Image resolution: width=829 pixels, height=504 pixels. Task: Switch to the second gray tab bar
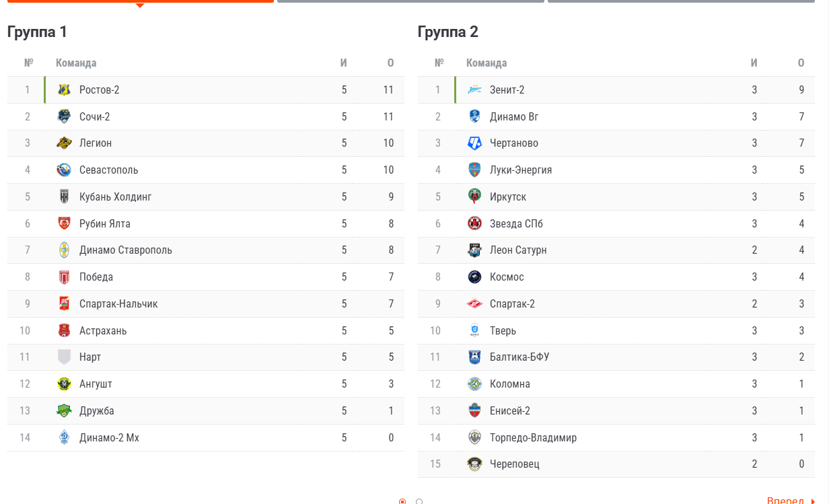[x=410, y=1]
